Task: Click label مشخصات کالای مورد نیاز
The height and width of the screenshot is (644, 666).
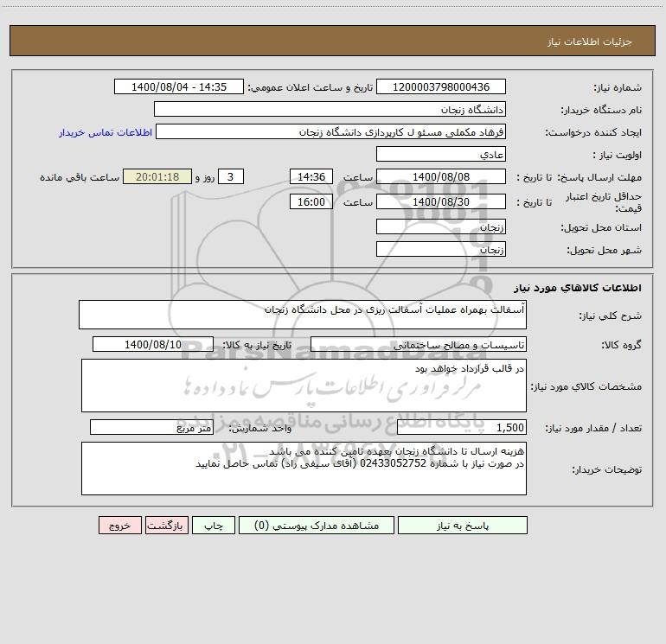Action: click(x=586, y=386)
